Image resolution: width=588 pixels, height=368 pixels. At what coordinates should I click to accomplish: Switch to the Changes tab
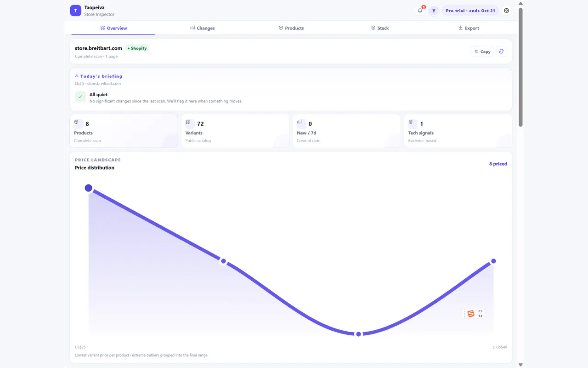click(202, 28)
